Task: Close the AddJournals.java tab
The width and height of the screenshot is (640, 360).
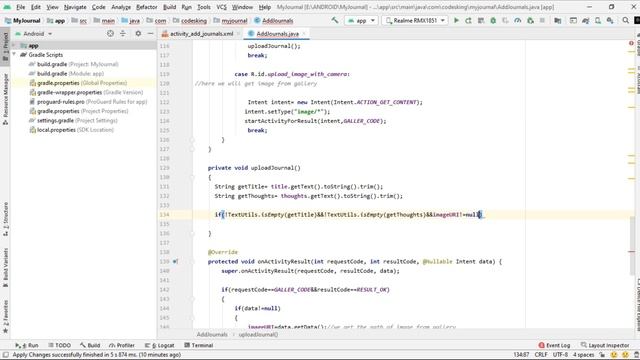Action: click(x=304, y=34)
